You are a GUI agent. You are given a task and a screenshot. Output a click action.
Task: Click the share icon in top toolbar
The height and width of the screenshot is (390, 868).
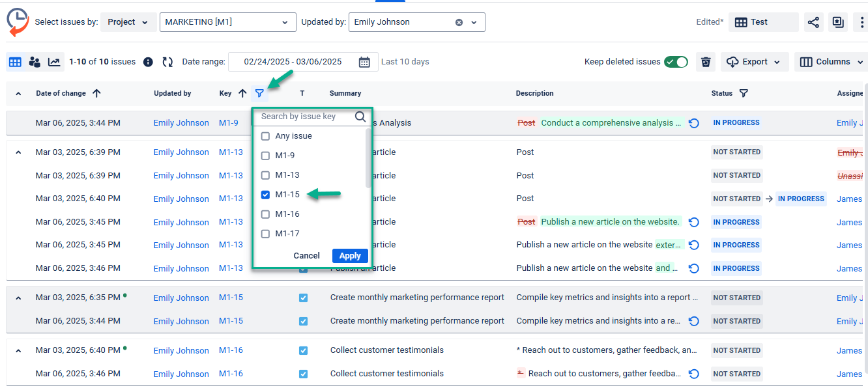point(813,22)
